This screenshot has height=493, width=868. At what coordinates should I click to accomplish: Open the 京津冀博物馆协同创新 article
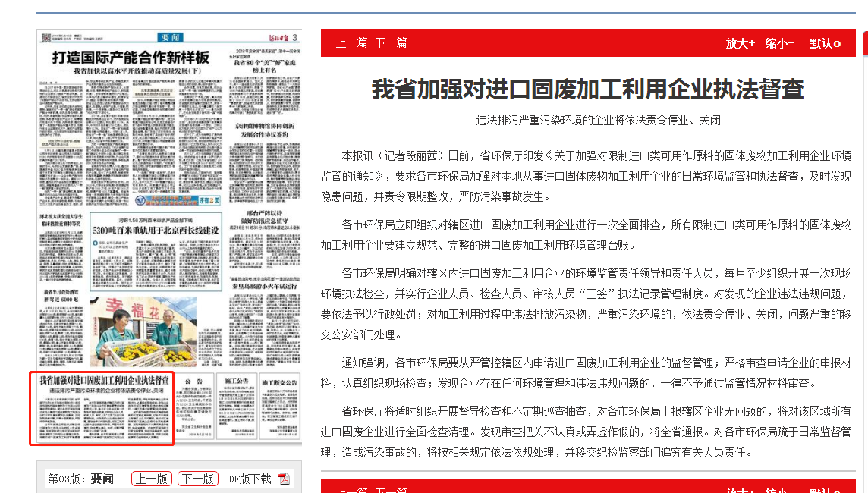(x=263, y=130)
